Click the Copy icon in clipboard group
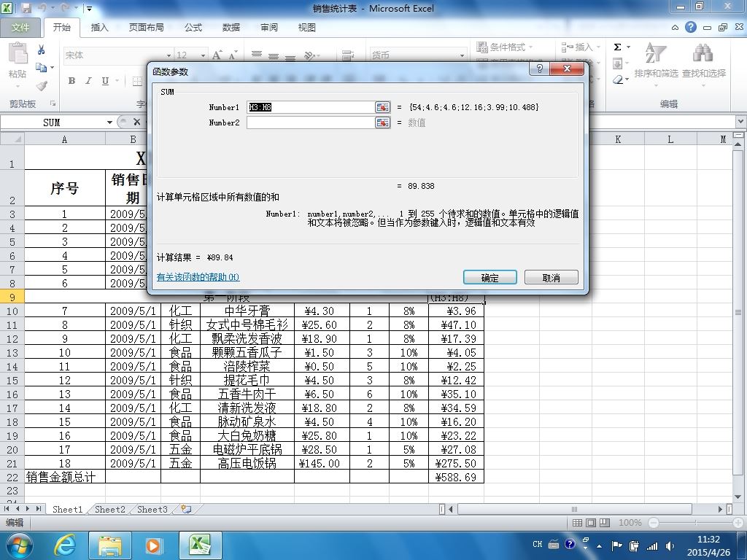 click(x=42, y=68)
